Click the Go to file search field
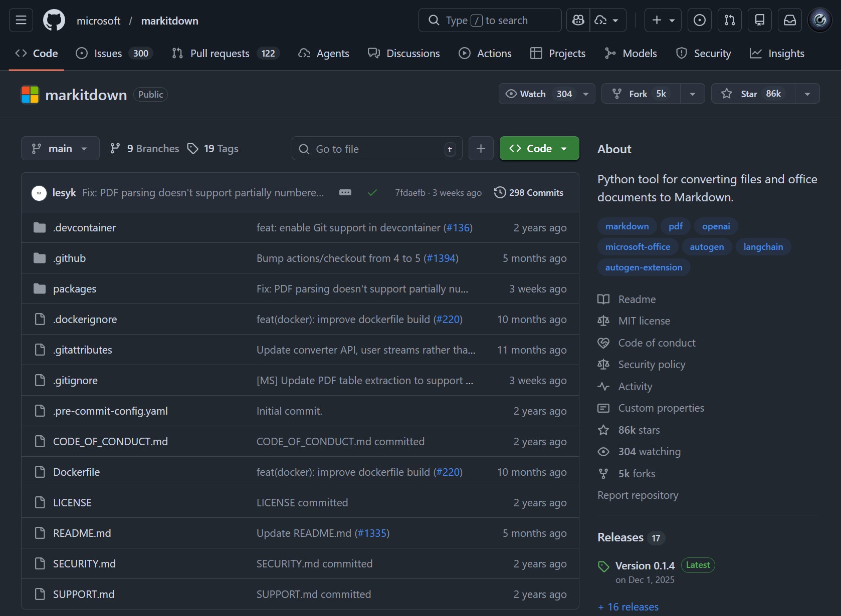This screenshot has width=841, height=616. tap(376, 148)
